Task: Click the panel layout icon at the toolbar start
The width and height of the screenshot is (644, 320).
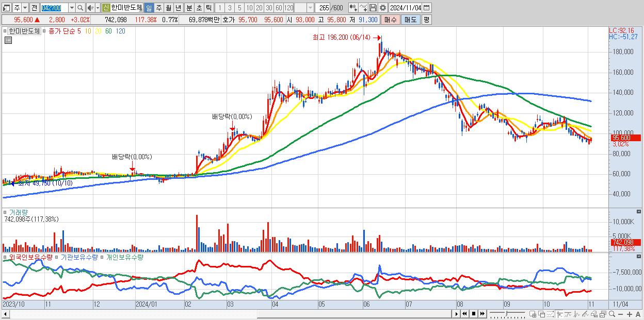Action: click(x=6, y=8)
